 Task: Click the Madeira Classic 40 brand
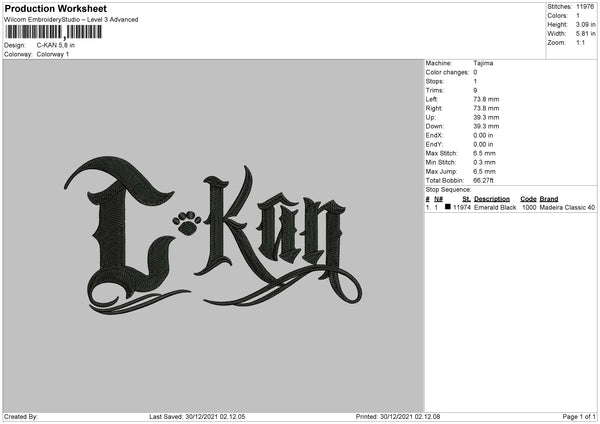567,207
